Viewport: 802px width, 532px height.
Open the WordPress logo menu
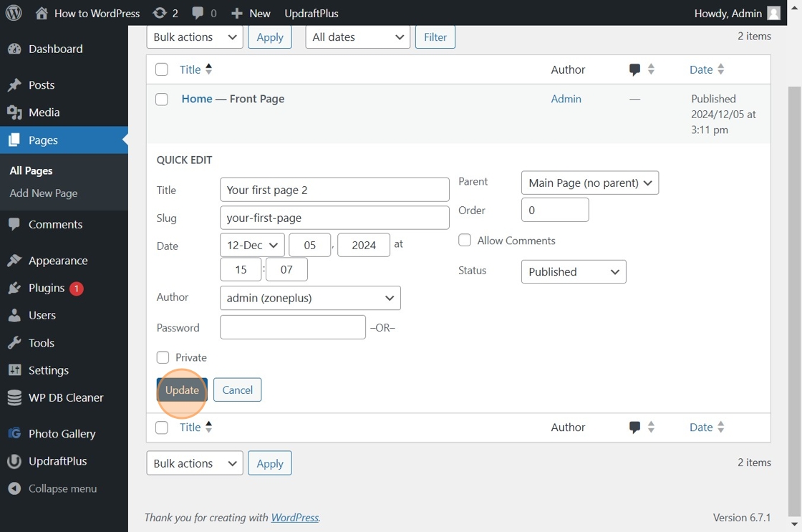coord(14,13)
